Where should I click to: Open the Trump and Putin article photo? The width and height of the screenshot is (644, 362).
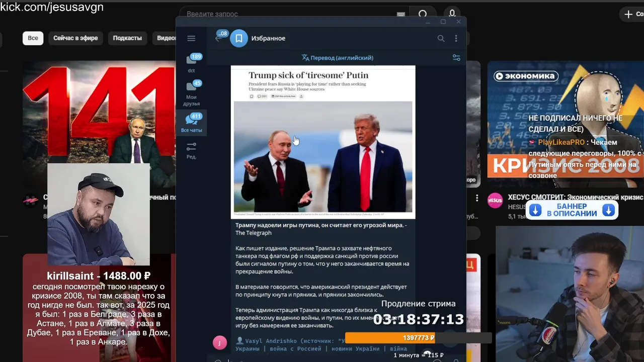323,157
